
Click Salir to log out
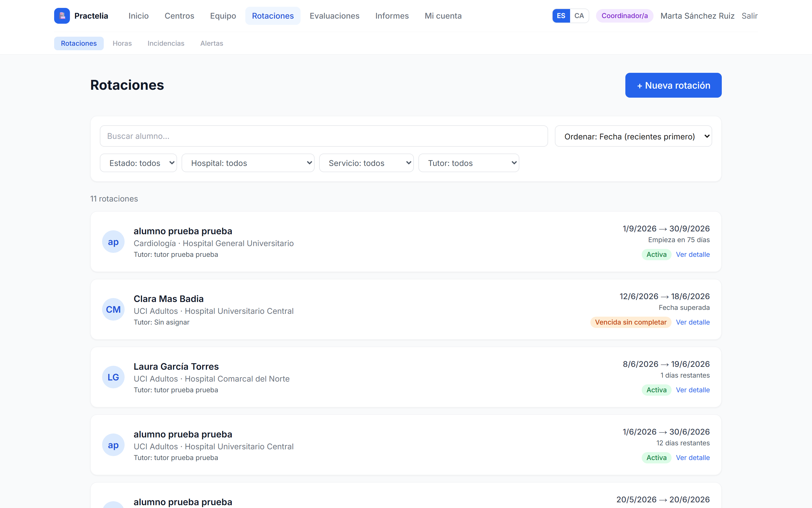point(750,16)
